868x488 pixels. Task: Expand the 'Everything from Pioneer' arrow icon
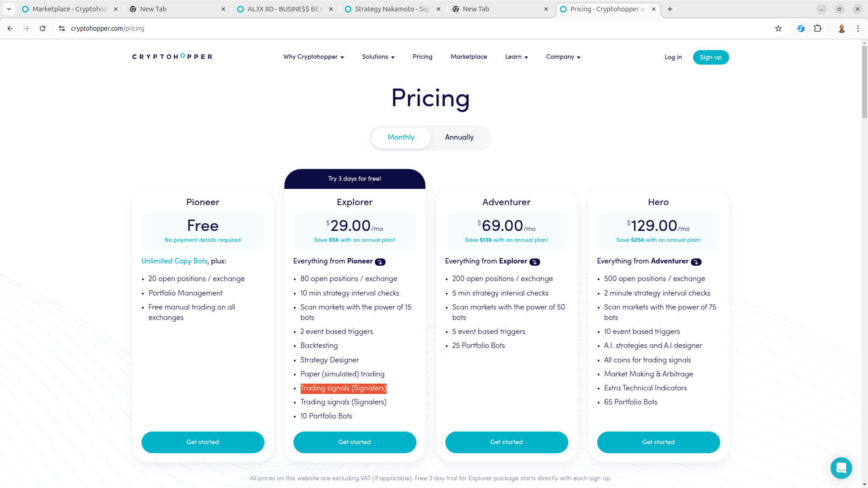pos(380,262)
